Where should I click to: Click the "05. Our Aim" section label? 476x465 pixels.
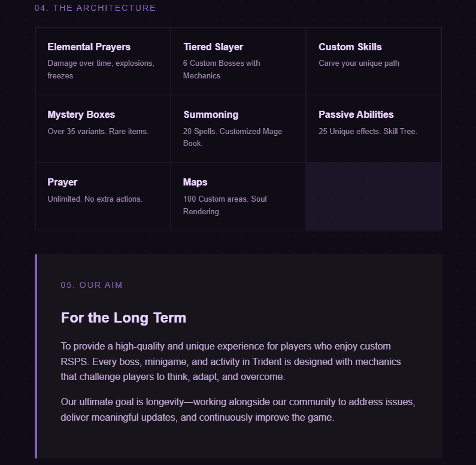click(92, 285)
